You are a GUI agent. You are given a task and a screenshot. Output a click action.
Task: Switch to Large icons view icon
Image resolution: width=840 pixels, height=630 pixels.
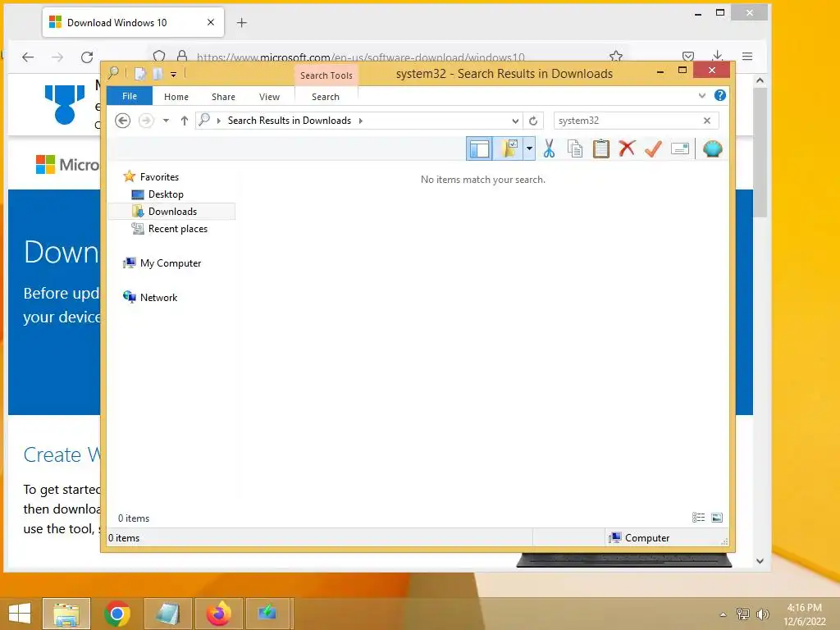point(717,518)
